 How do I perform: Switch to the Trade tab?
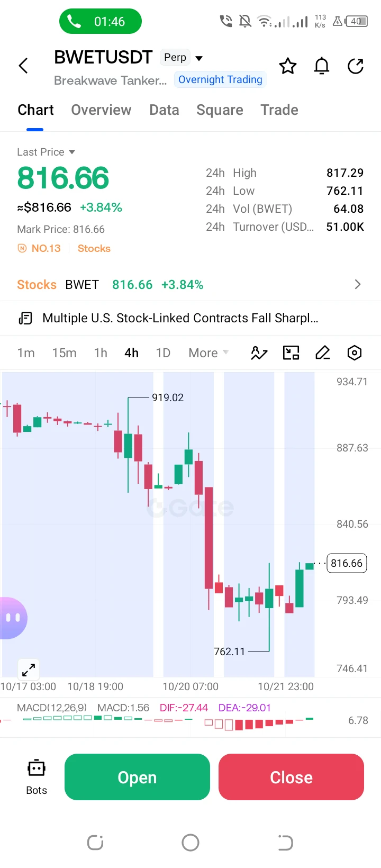(279, 110)
